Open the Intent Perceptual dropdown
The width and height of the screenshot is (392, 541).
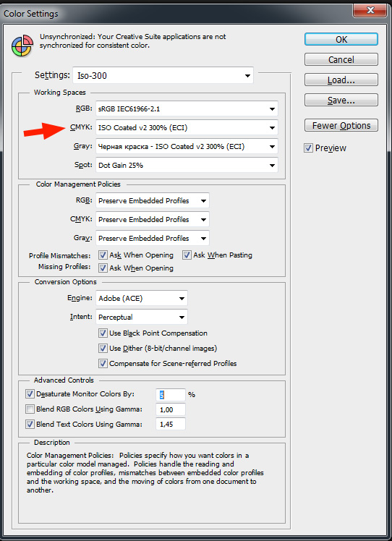(142, 317)
